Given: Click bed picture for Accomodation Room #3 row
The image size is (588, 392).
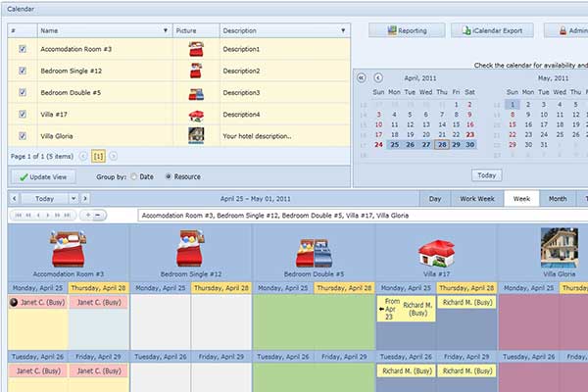Looking at the screenshot, I should (x=196, y=49).
